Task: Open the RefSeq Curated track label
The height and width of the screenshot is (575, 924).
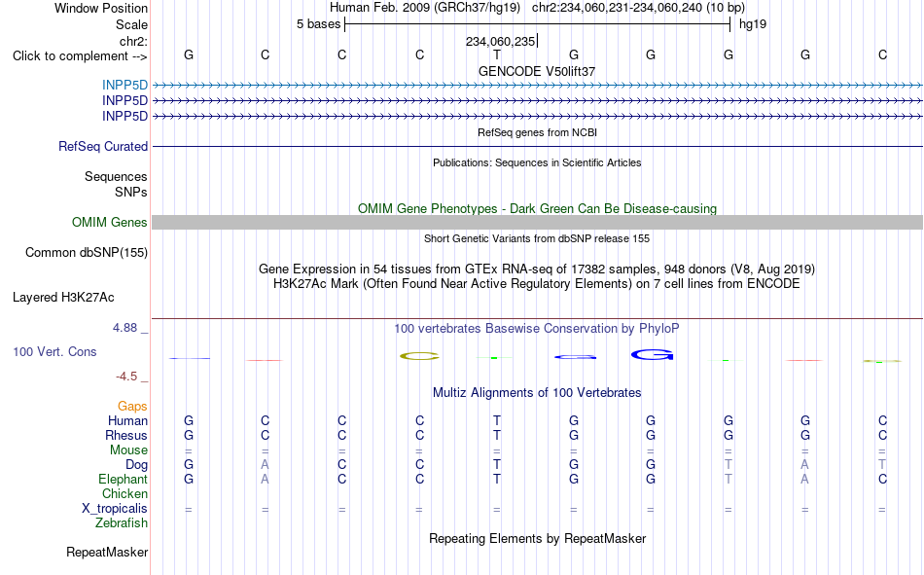Action: pos(103,146)
